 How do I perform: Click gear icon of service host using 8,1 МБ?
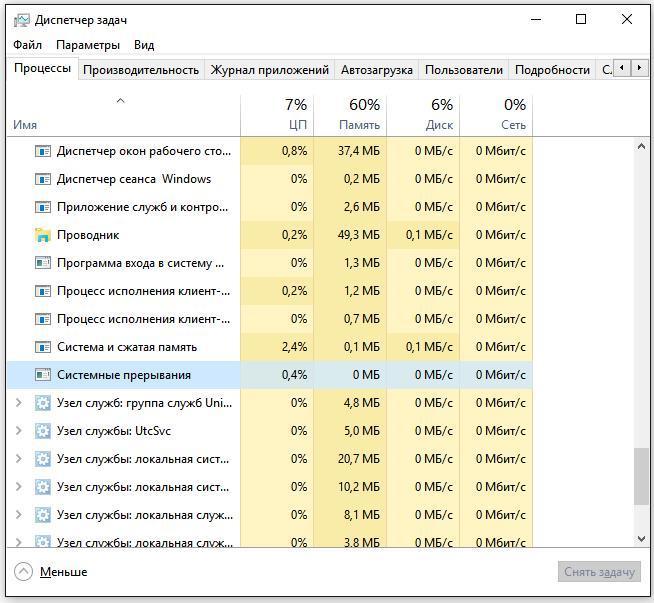point(43,515)
